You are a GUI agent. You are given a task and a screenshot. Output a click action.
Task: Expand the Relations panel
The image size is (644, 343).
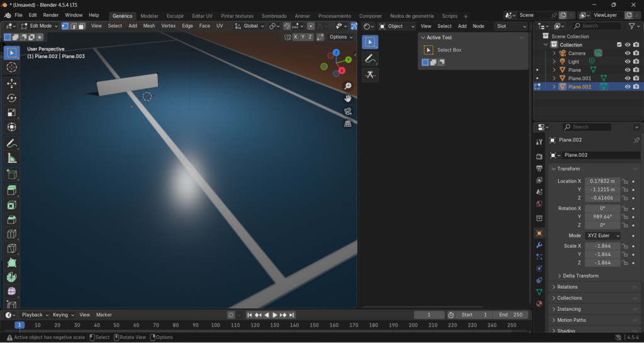click(567, 287)
